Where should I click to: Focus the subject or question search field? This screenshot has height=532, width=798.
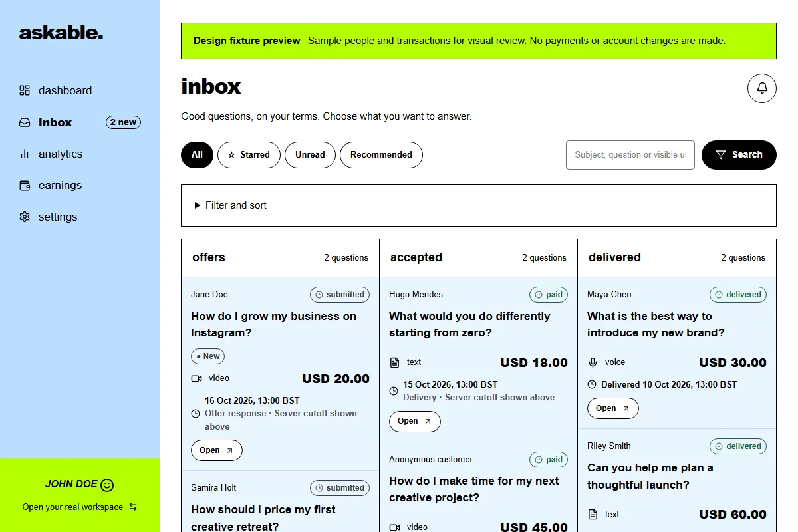tap(630, 155)
